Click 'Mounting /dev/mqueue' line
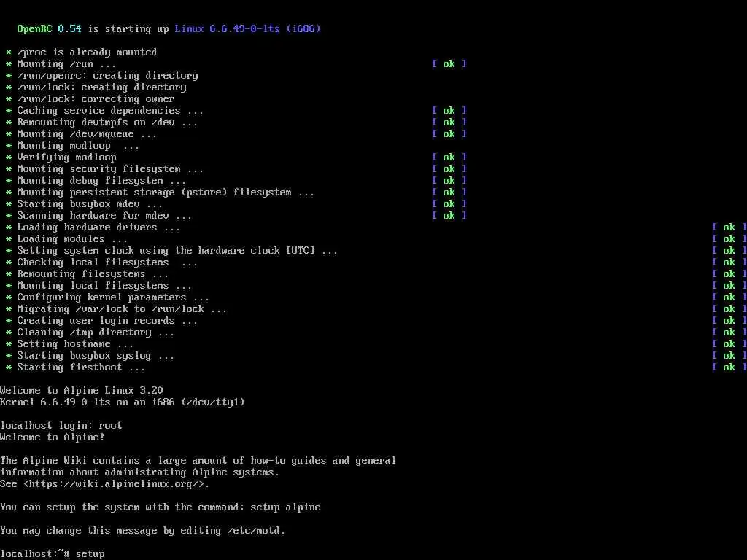The image size is (747, 560). click(x=87, y=134)
